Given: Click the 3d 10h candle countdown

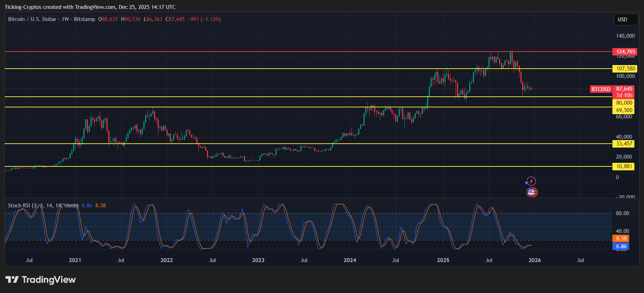Looking at the screenshot, I should pos(624,95).
